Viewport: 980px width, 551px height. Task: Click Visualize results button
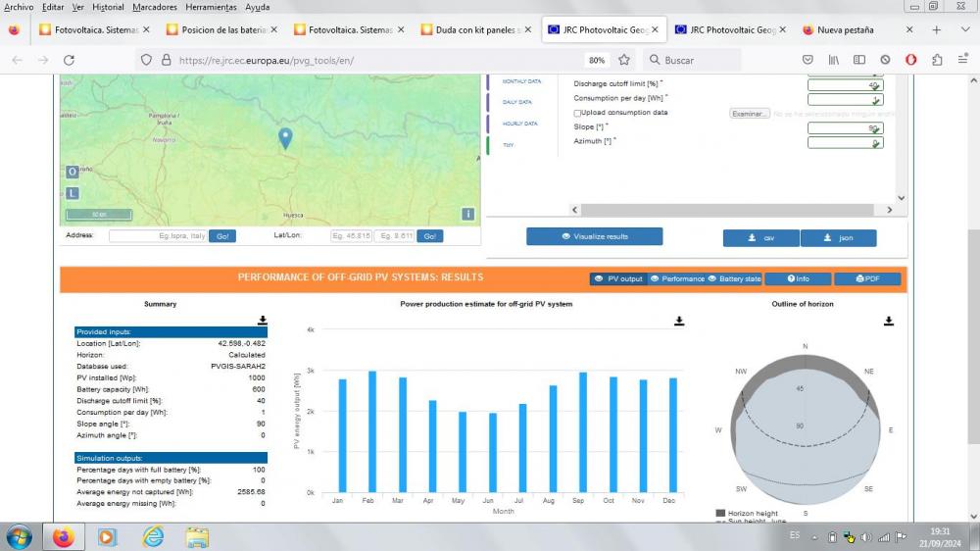pyautogui.click(x=595, y=236)
